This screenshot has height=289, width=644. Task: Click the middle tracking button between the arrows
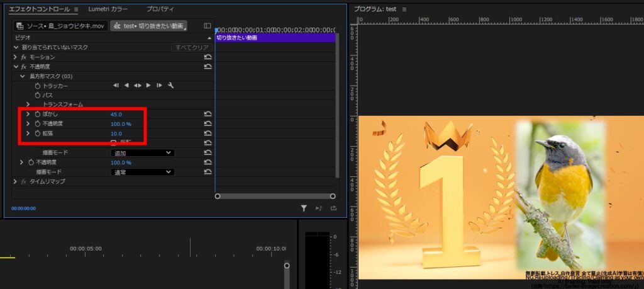[138, 86]
